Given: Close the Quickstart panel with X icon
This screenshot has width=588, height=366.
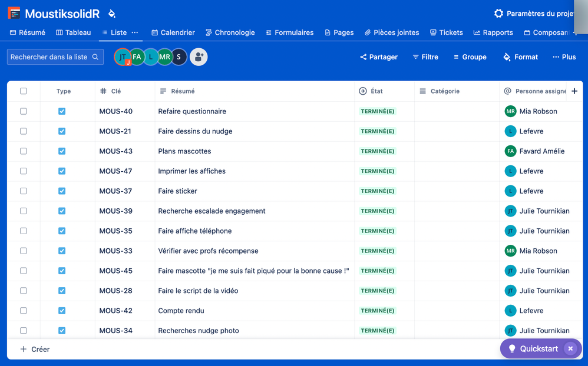Looking at the screenshot, I should click(570, 349).
